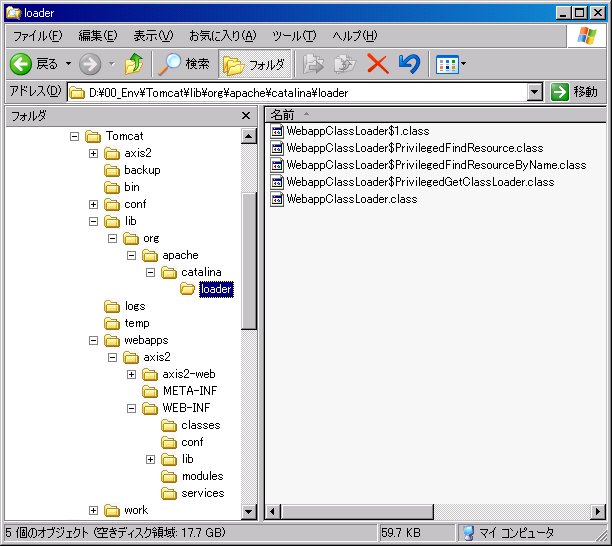This screenshot has height=546, width=612.
Task: Select the temp folder in tree
Action: coord(137,324)
